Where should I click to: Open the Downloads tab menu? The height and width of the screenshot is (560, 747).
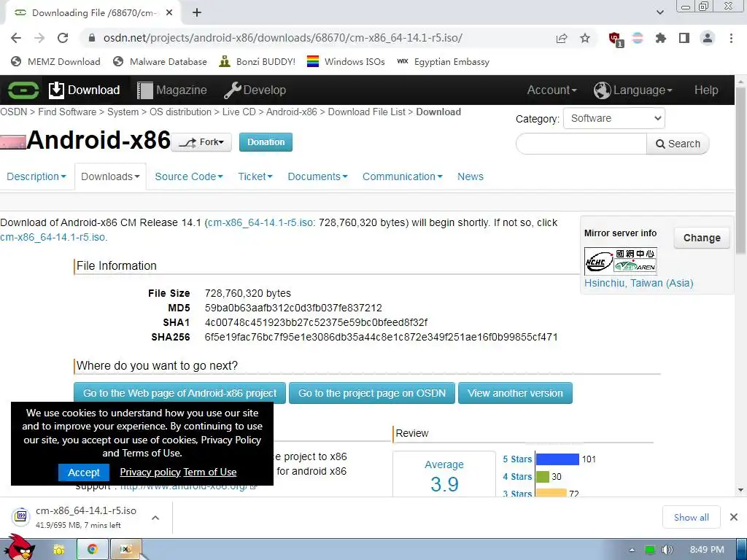tap(110, 176)
